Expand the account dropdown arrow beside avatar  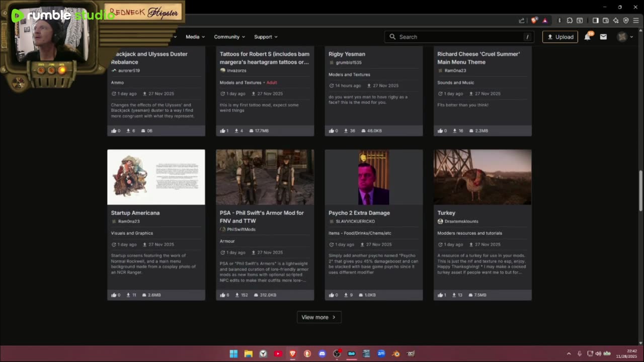tap(631, 37)
